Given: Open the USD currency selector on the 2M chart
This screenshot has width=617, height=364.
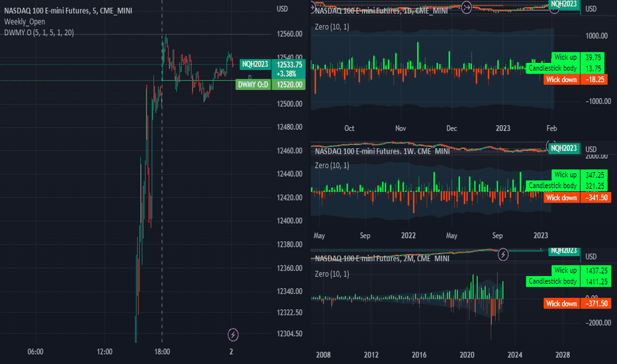Looking at the screenshot, I should coord(591,256).
